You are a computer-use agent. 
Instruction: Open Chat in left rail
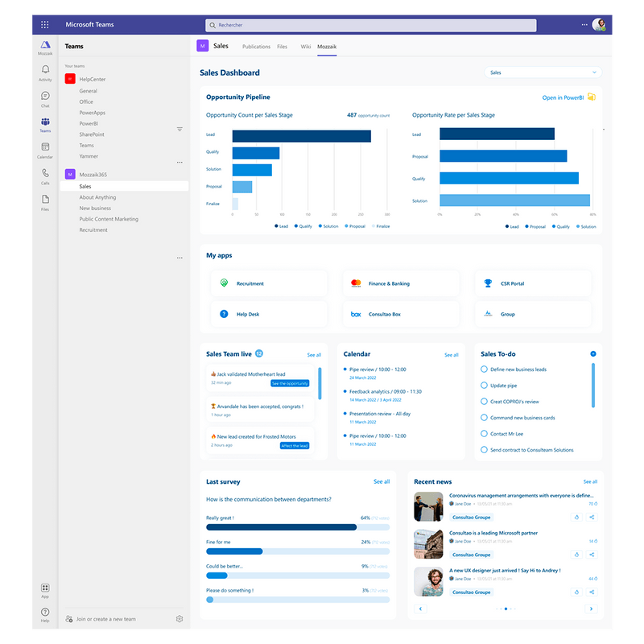pos(45,97)
